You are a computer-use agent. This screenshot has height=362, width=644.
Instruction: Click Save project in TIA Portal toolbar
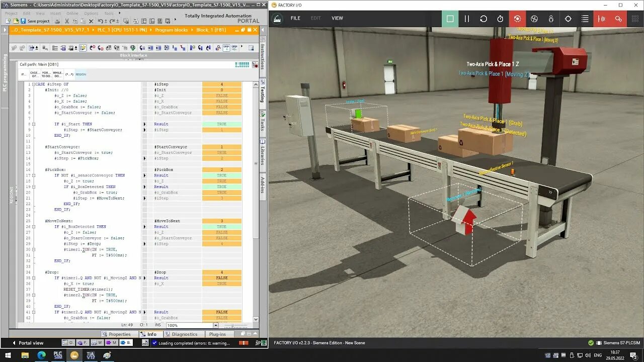coord(35,21)
